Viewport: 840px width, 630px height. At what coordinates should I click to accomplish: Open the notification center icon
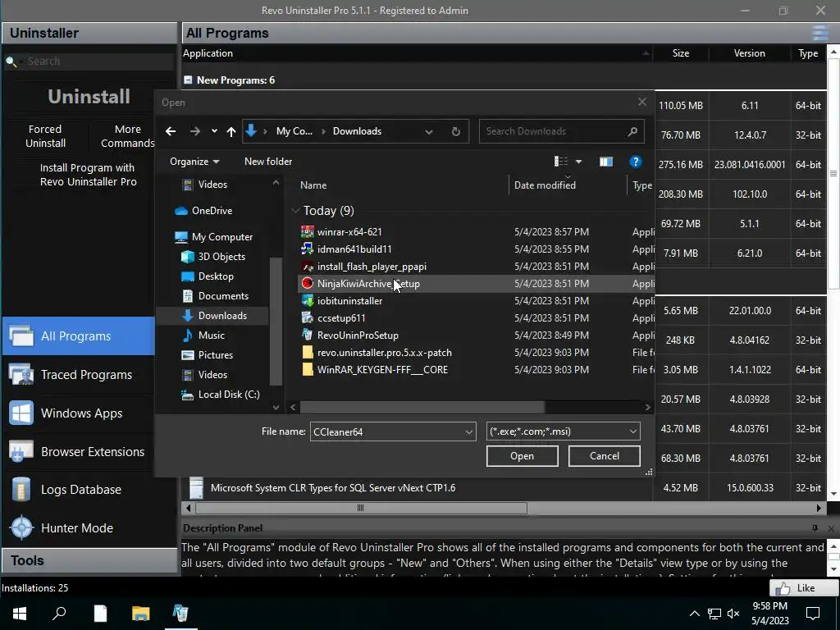point(813,613)
